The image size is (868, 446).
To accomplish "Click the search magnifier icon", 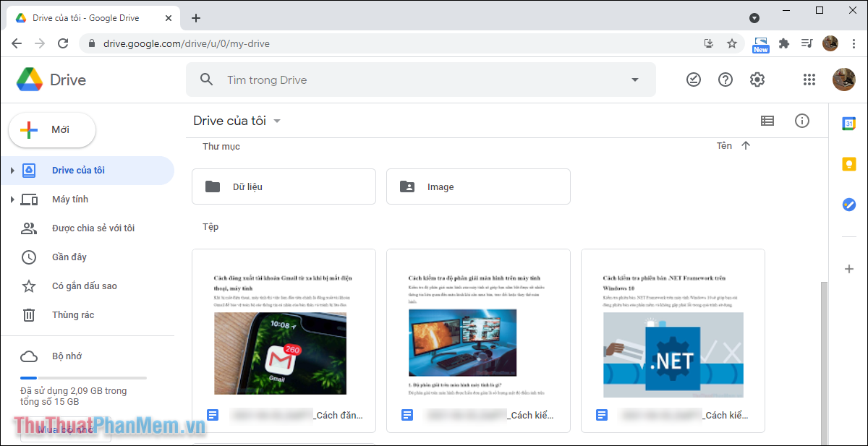I will click(207, 80).
